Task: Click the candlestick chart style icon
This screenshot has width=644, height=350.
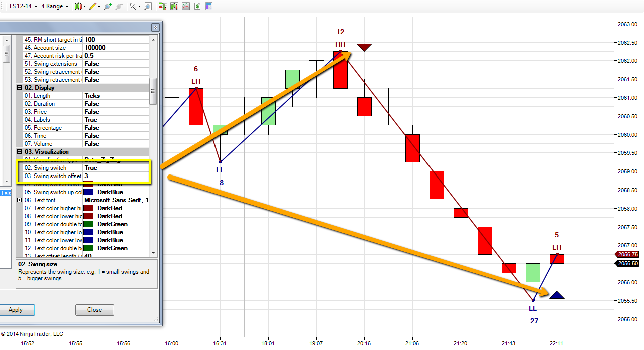Action: pos(78,6)
